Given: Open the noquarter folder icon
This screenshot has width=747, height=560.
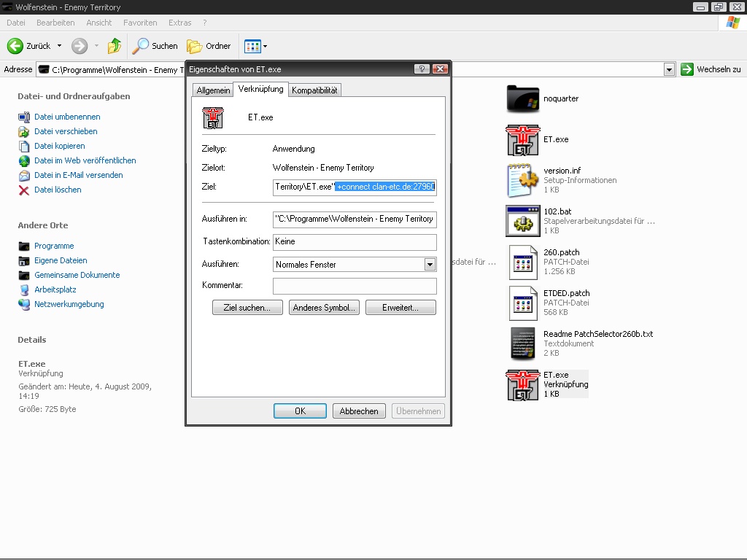Looking at the screenshot, I should coord(522,99).
